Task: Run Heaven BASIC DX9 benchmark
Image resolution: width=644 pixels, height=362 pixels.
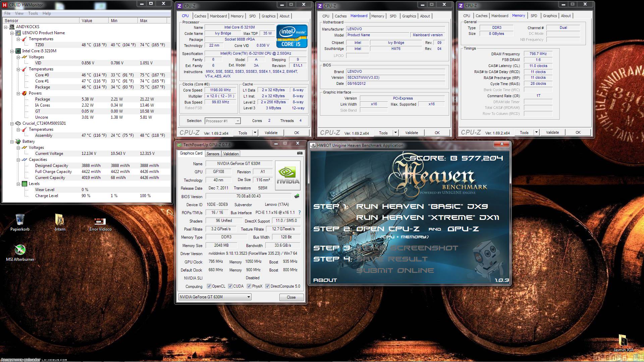Action: tap(422, 206)
